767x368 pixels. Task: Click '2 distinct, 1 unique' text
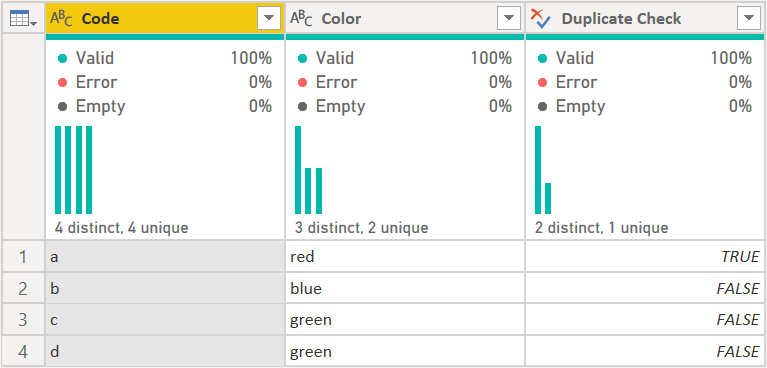(601, 228)
